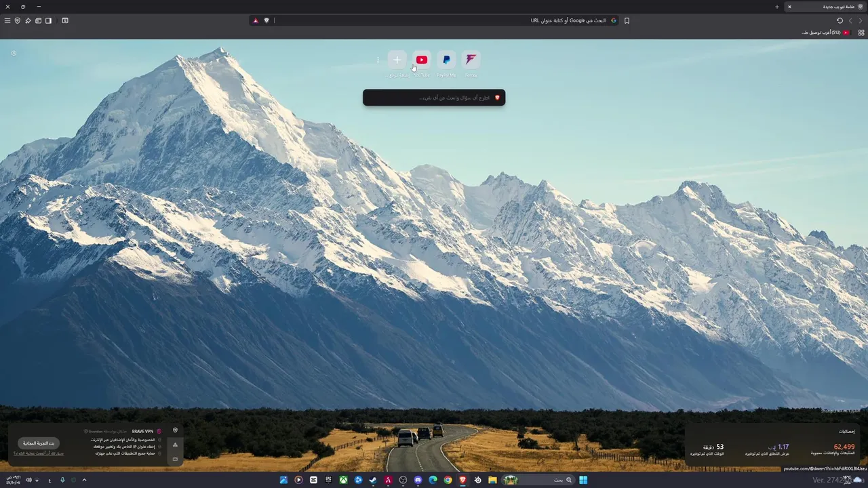Viewport: 868px width, 488px height.
Task: Select the Rewards triangle icon in widget stack
Action: (x=175, y=445)
